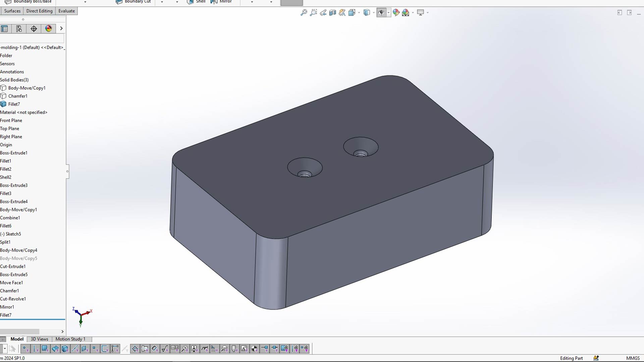The height and width of the screenshot is (362, 644).
Task: Toggle the Filter Solid Bodies selection filter
Action: point(65,349)
